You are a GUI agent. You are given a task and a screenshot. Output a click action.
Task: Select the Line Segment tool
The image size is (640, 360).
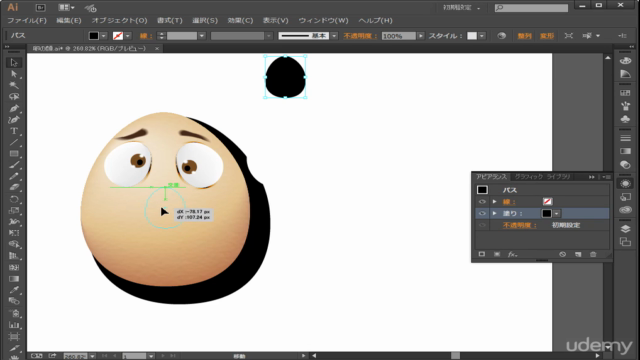coord(14,142)
